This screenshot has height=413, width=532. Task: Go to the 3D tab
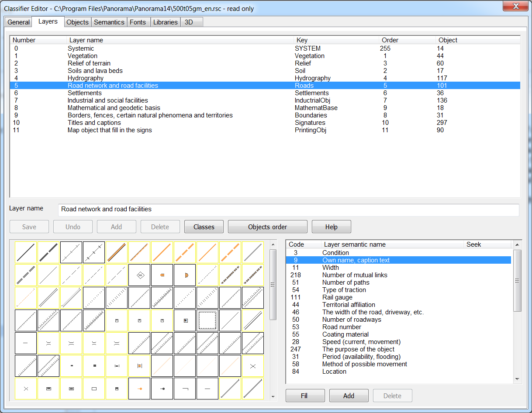point(189,22)
